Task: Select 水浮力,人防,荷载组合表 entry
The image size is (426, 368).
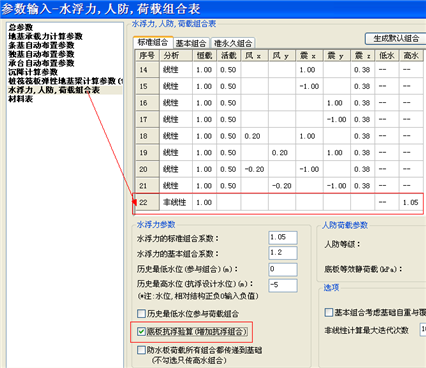Action: [x=54, y=90]
